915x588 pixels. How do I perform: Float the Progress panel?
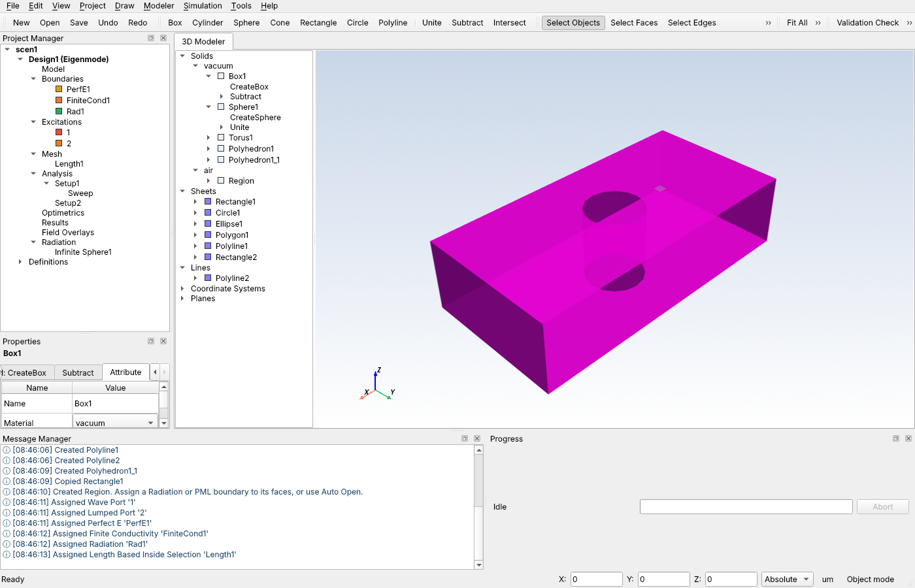pyautogui.click(x=896, y=438)
